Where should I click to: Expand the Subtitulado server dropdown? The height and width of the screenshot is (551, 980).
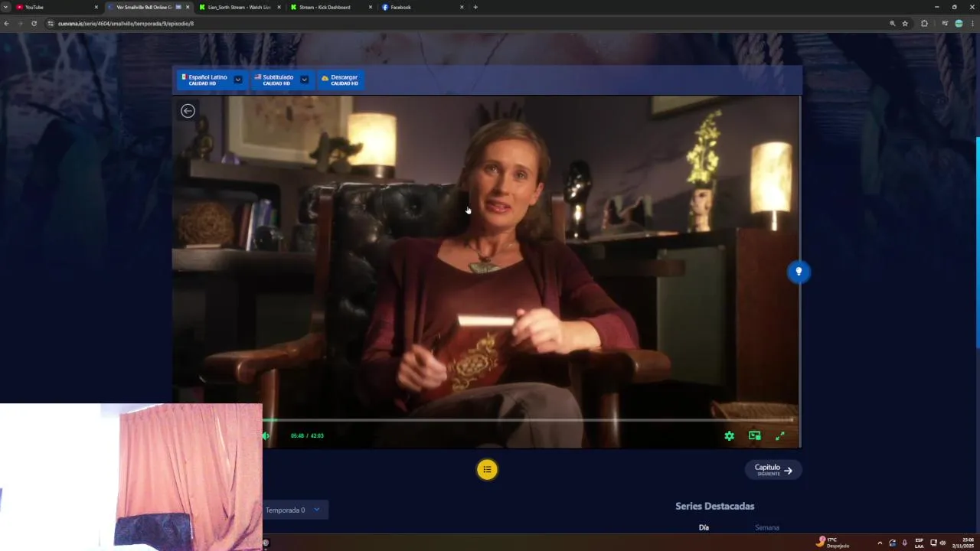click(304, 80)
